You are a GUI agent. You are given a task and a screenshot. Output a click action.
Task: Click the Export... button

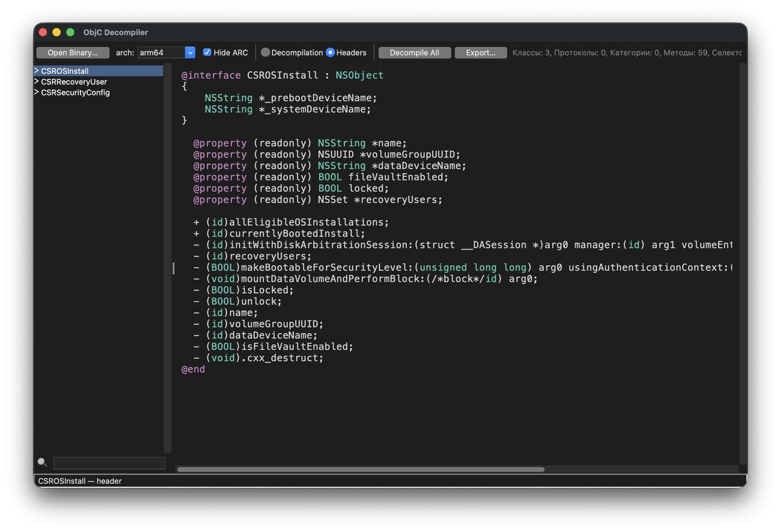(x=481, y=53)
